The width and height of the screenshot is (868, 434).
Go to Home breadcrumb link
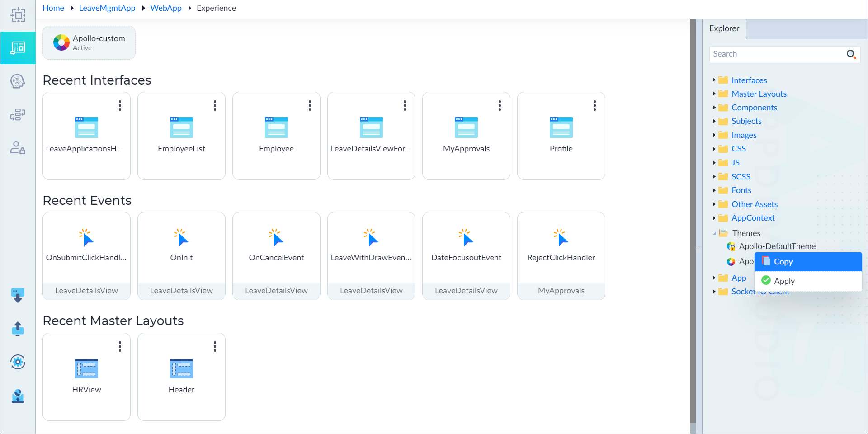53,8
